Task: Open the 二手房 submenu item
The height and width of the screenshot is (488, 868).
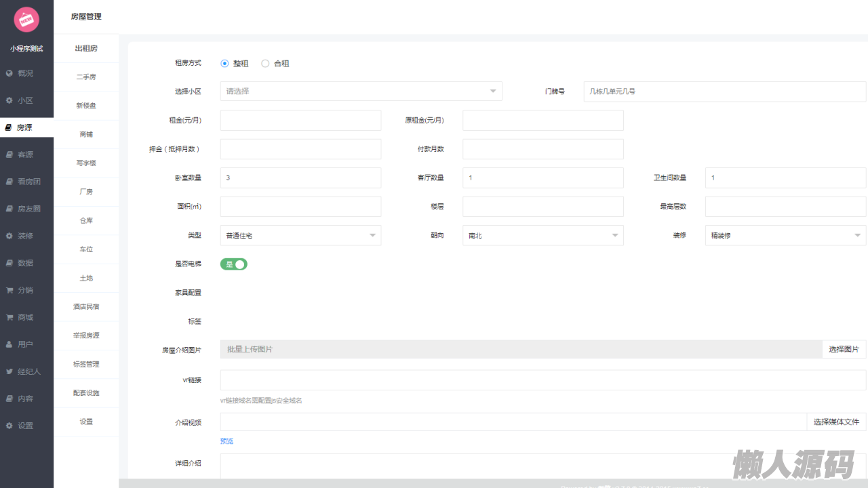Action: tap(86, 77)
